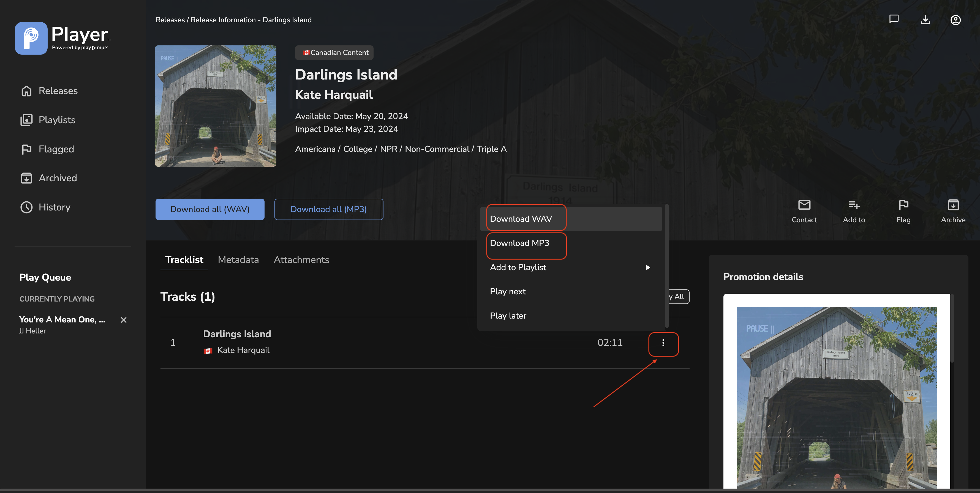
Task: Click the History label in sidebar
Action: pos(55,207)
